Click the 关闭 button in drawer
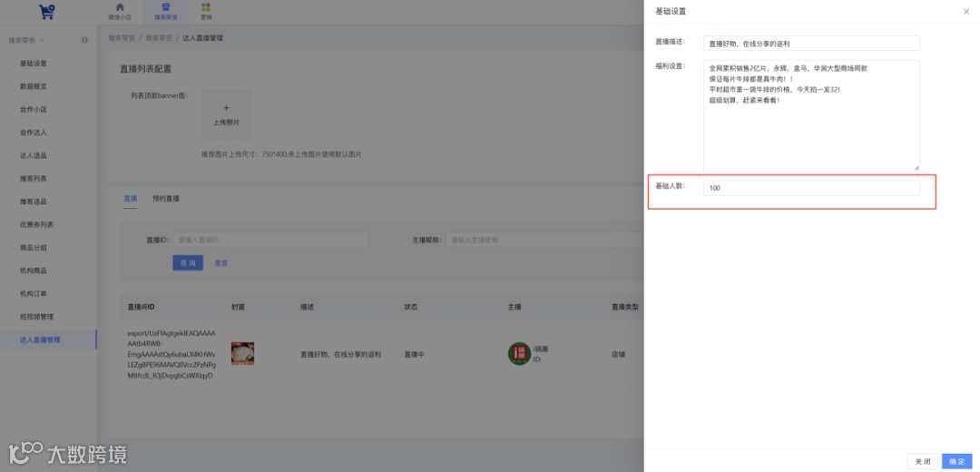Screen dimensions: 980x472 click(923, 461)
